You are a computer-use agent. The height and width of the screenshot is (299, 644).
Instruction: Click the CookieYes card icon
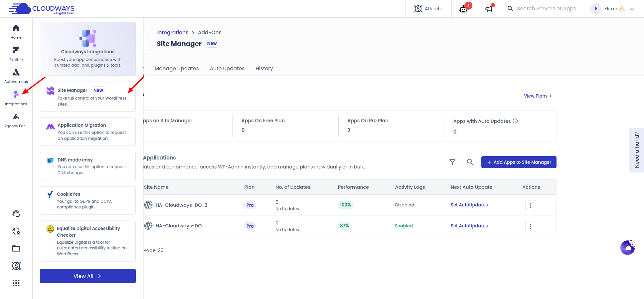(50, 194)
